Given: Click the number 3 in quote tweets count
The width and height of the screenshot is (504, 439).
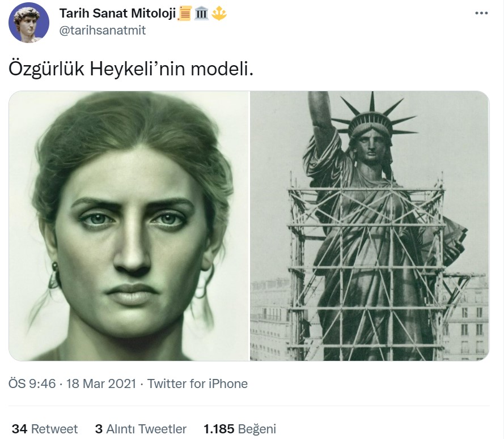Looking at the screenshot, I should (99, 429).
